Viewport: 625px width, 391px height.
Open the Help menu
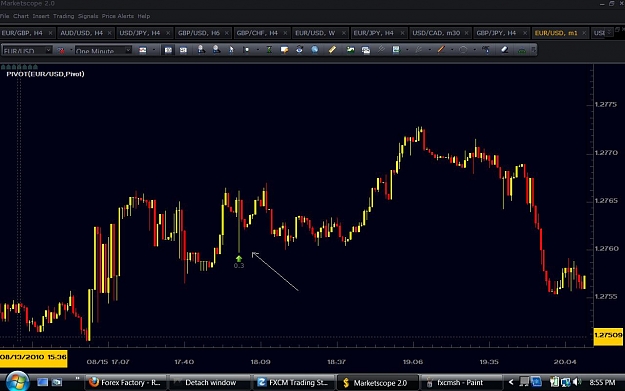143,16
